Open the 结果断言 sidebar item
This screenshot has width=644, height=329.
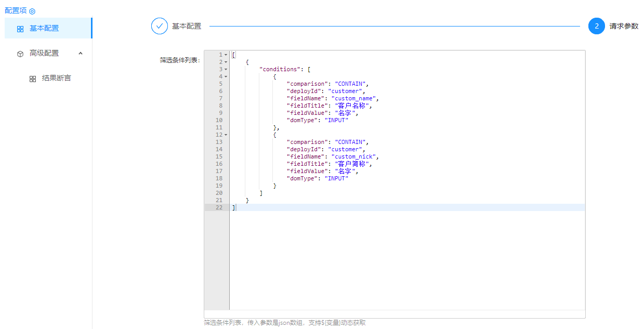(56, 78)
